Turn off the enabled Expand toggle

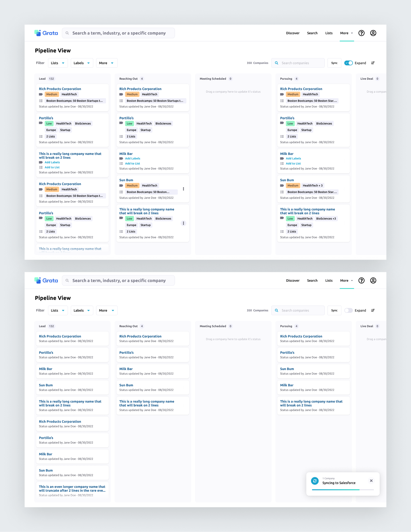[349, 63]
